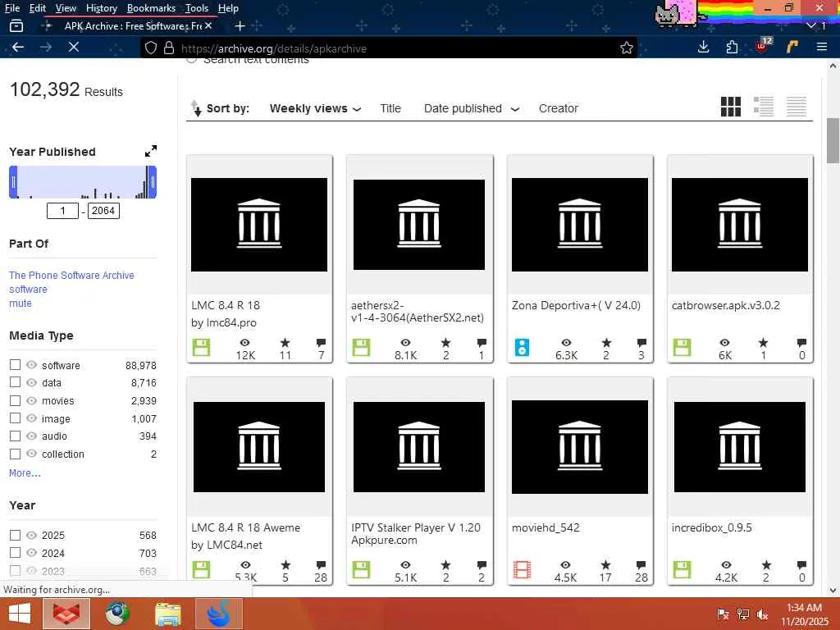
Task: Click the volume muted speaker tray icon
Action: click(762, 614)
